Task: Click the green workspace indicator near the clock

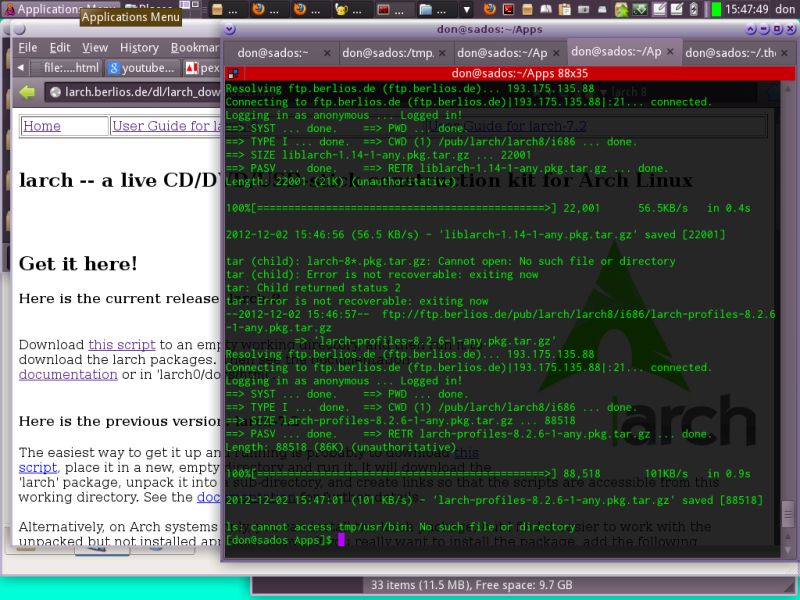Action: 714,8
